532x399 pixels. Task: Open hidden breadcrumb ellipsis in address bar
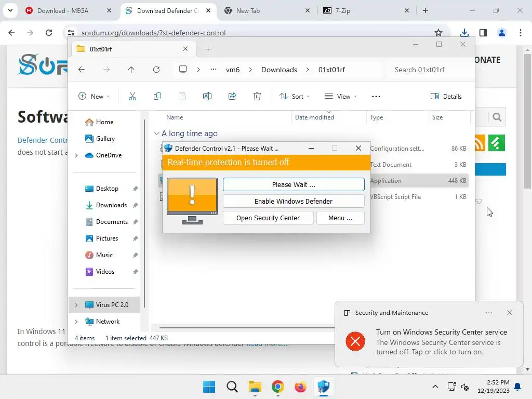tap(214, 69)
